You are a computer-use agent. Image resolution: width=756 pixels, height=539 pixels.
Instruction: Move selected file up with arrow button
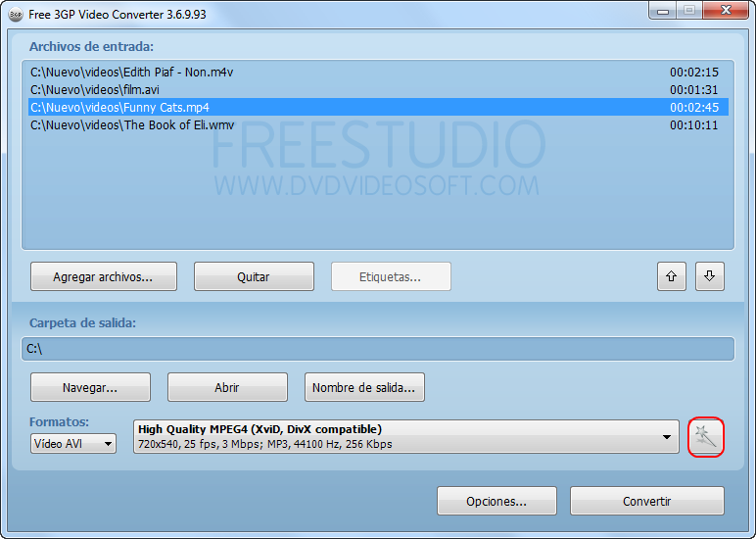(671, 276)
